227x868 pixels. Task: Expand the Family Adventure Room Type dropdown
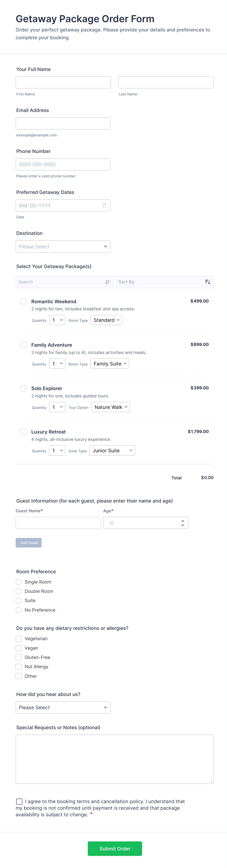[110, 363]
